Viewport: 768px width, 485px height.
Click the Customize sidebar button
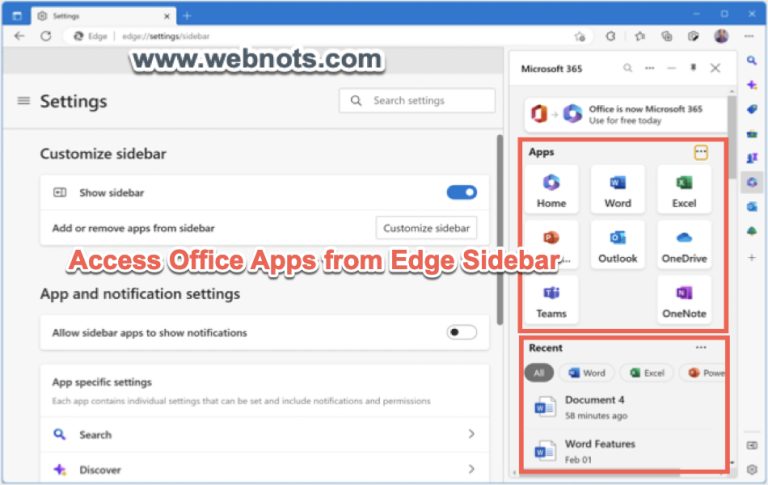(x=426, y=228)
